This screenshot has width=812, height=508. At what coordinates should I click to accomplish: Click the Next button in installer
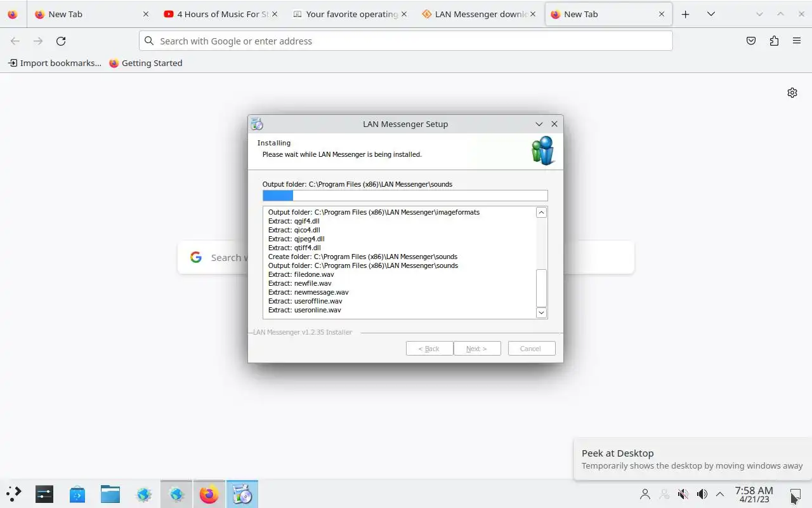[477, 349]
